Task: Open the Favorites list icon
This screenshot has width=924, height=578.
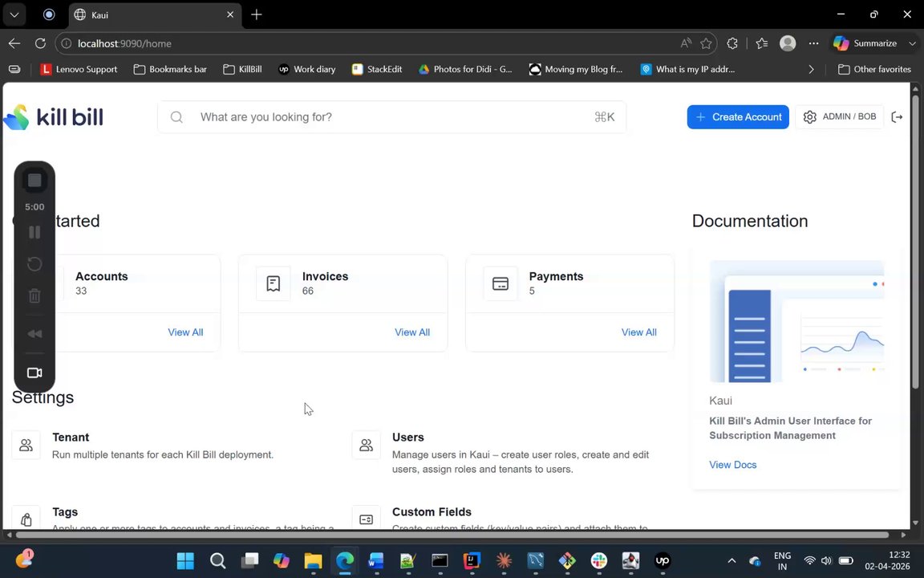Action: point(762,43)
